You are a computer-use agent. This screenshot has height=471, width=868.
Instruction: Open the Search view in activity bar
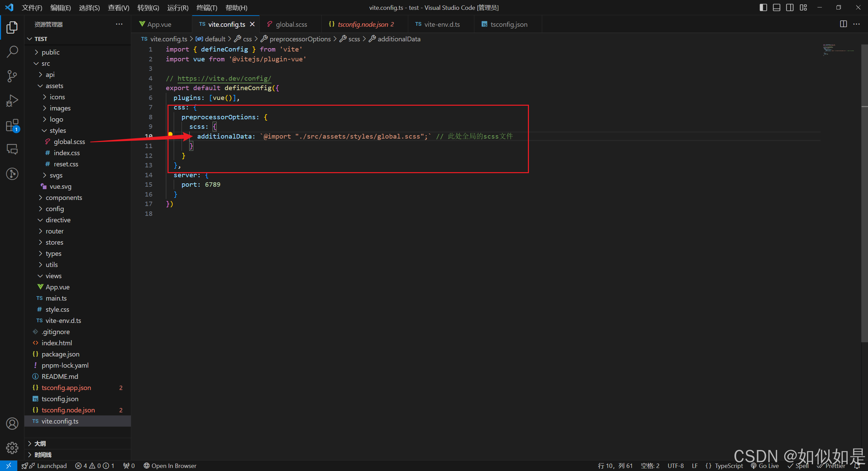tap(12, 52)
